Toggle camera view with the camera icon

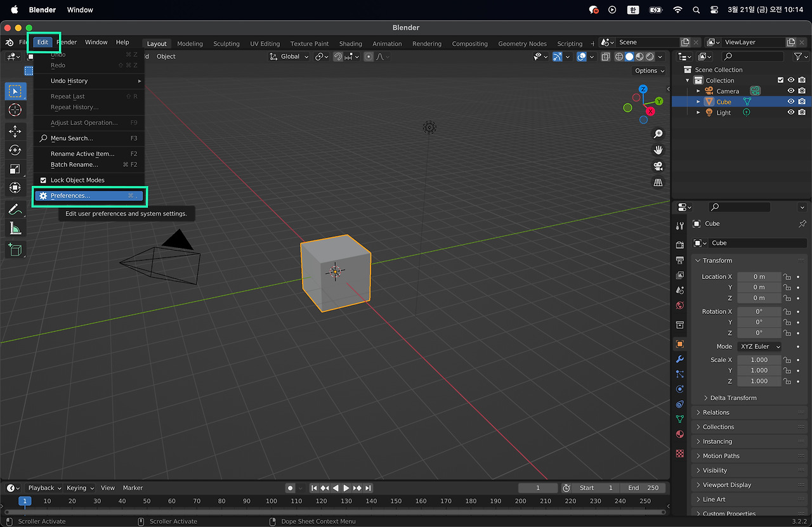[658, 166]
